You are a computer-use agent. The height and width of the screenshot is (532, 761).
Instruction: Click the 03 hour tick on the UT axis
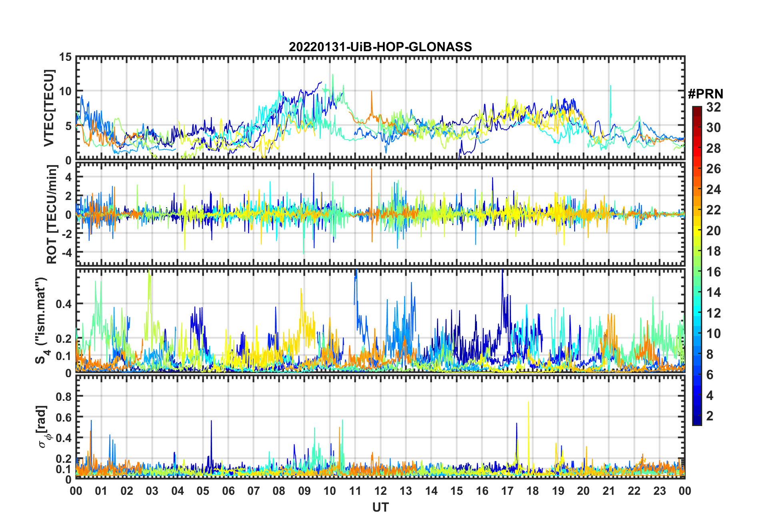pos(152,491)
